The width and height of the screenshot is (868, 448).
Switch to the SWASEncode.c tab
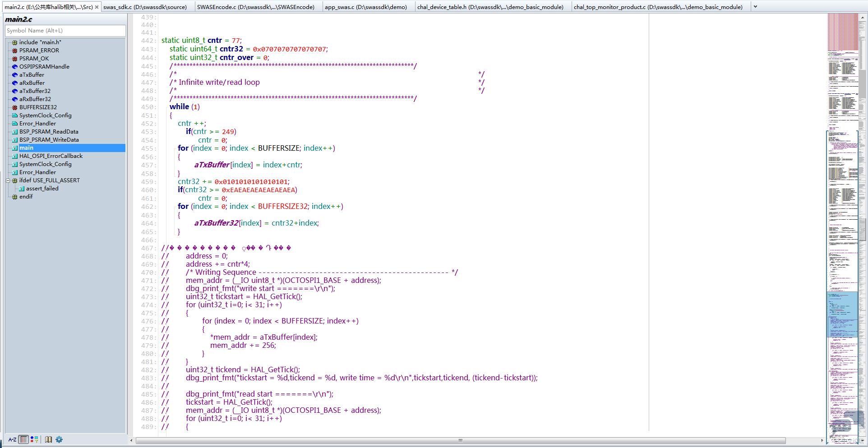coord(255,7)
